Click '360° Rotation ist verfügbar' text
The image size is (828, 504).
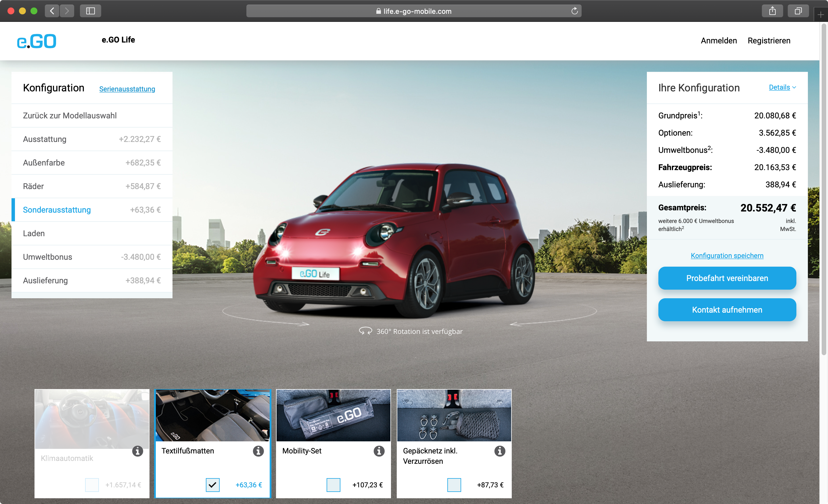click(x=419, y=331)
